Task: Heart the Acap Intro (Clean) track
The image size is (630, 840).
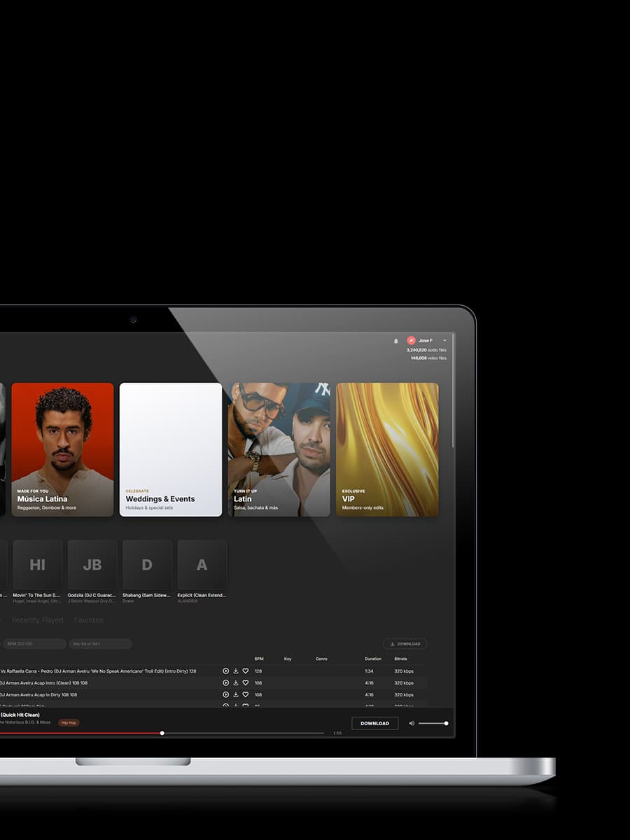Action: pyautogui.click(x=246, y=682)
